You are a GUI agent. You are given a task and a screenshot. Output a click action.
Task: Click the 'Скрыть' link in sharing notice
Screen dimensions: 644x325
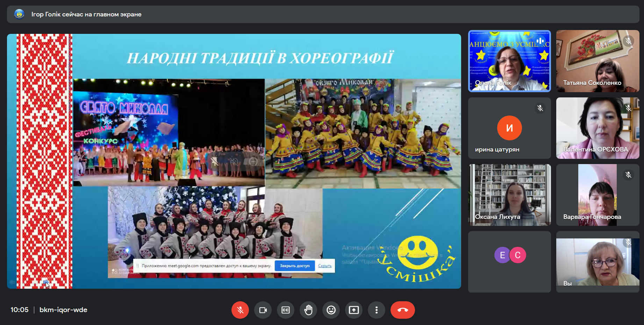click(x=325, y=266)
